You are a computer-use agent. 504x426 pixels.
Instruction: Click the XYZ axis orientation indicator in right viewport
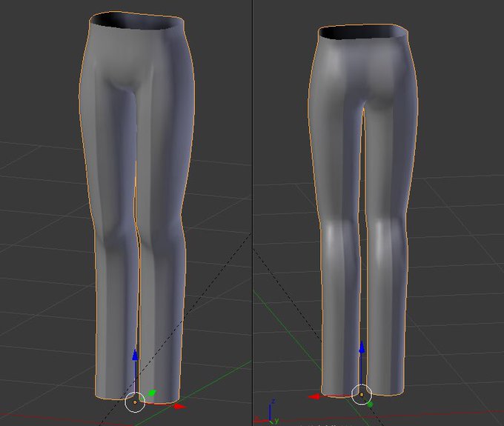point(267,413)
